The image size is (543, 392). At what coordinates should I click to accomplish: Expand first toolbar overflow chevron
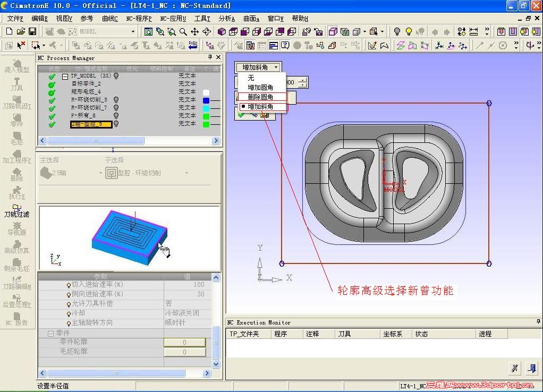[487, 31]
